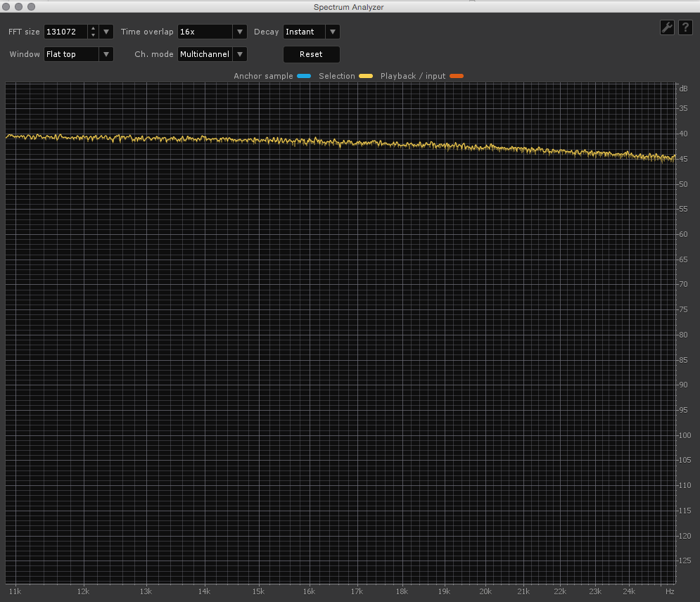Expand the Decay dropdown arrow
Viewport: 700px width, 602px height.
click(x=333, y=32)
